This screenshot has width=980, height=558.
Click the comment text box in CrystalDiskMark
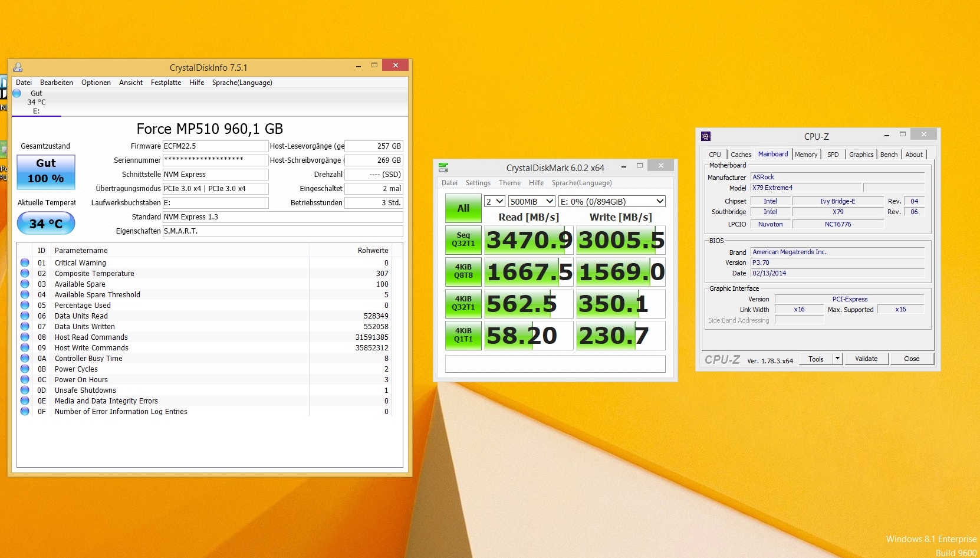(555, 364)
